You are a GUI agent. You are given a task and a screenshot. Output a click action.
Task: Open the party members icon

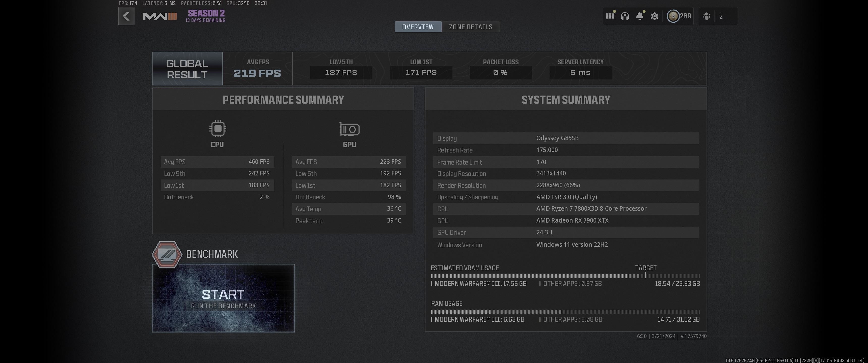(x=707, y=16)
